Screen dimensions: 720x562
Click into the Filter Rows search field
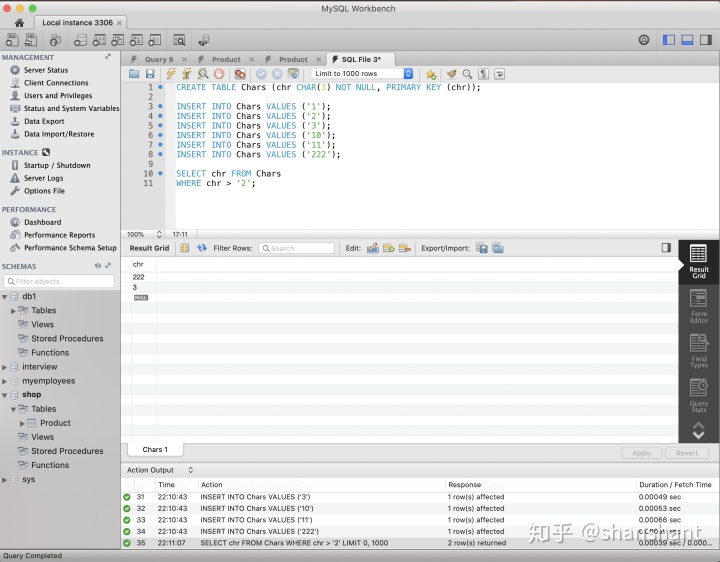pos(296,248)
